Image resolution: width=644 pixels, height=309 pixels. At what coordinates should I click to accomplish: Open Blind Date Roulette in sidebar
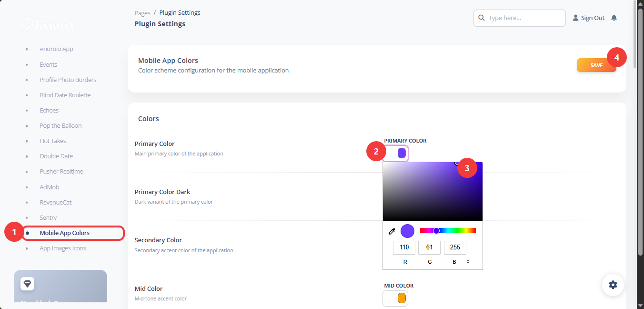[65, 95]
